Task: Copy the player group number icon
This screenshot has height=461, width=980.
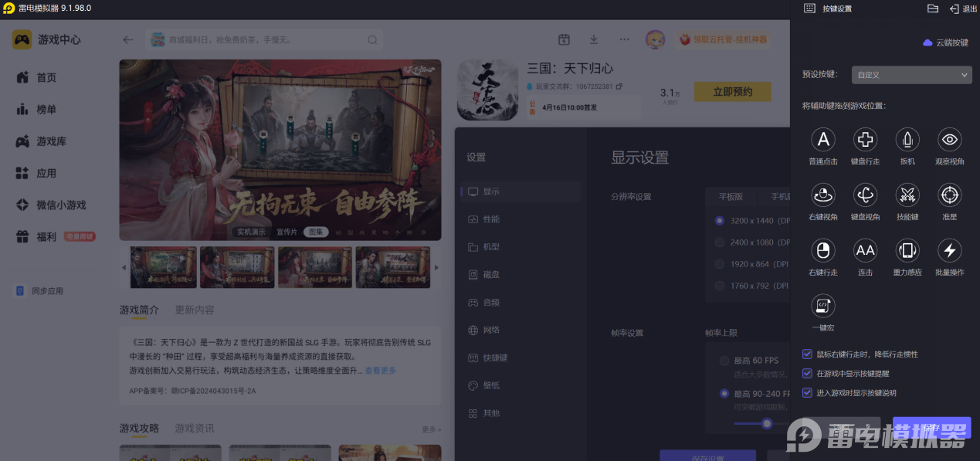Action: click(x=619, y=86)
